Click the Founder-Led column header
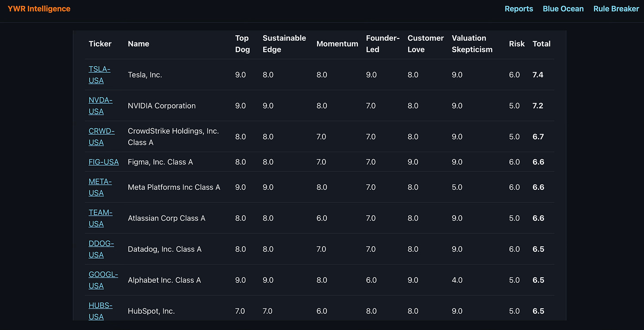The image size is (644, 330). tap(383, 44)
